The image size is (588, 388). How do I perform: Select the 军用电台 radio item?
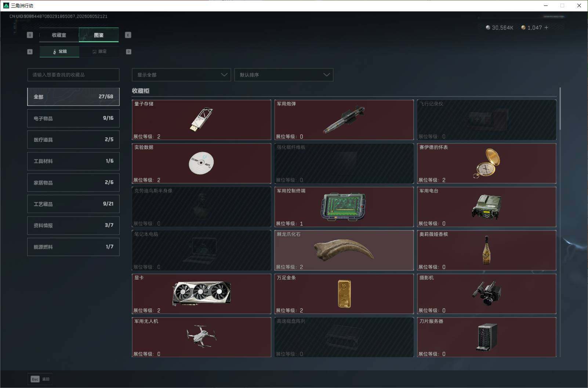(487, 207)
